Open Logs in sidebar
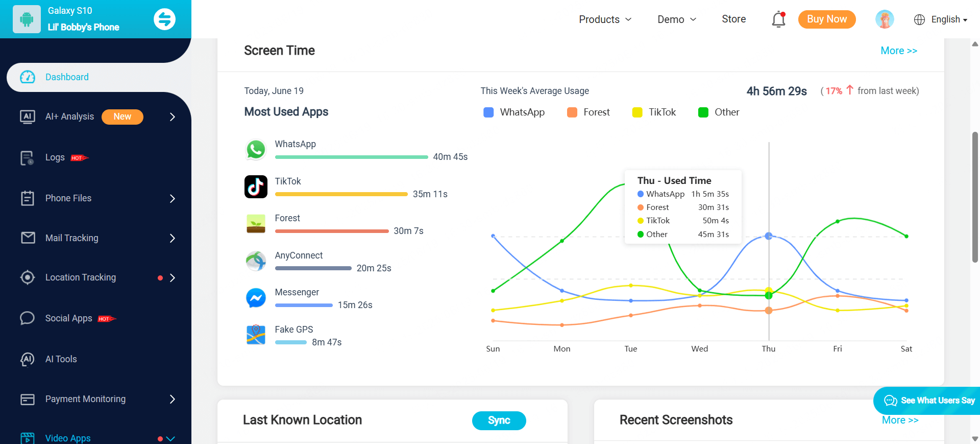980x444 pixels. click(55, 157)
